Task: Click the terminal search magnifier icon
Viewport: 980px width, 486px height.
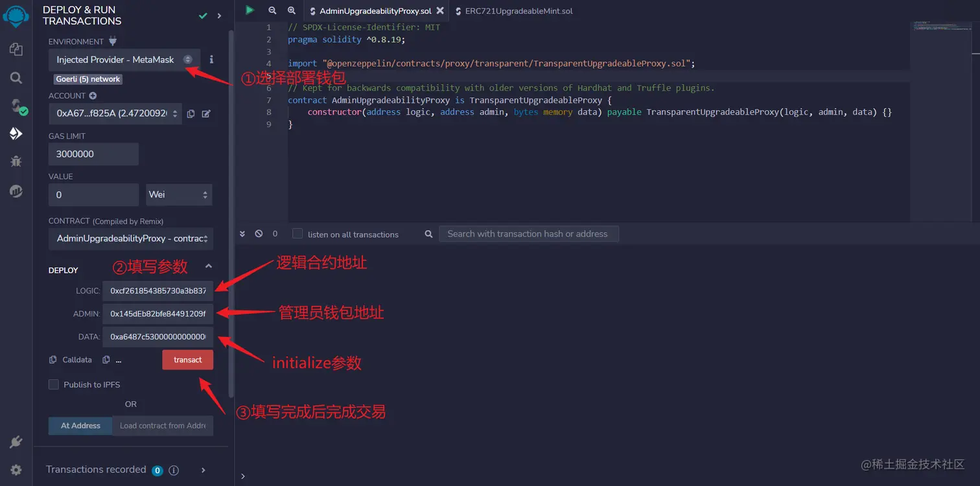Action: (x=428, y=234)
